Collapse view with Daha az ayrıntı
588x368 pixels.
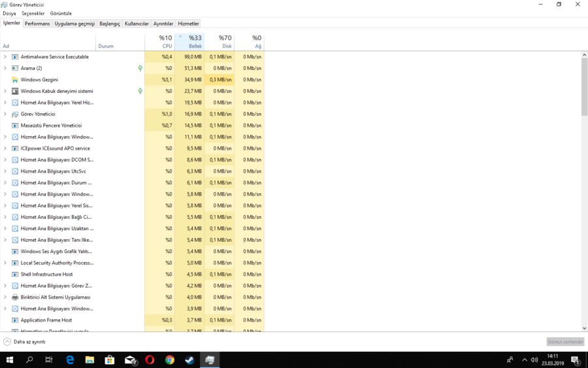click(x=24, y=342)
